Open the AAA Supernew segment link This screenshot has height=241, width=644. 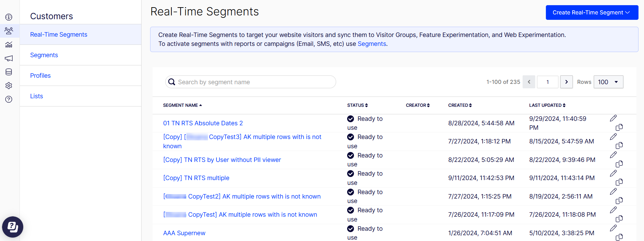point(184,233)
